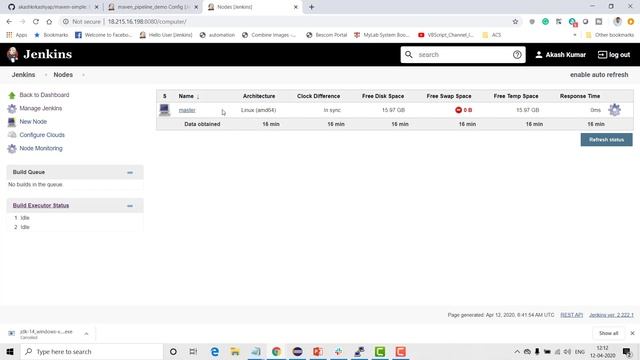Open REST API link in footer
This screenshot has height=360, width=640.
click(x=571, y=315)
